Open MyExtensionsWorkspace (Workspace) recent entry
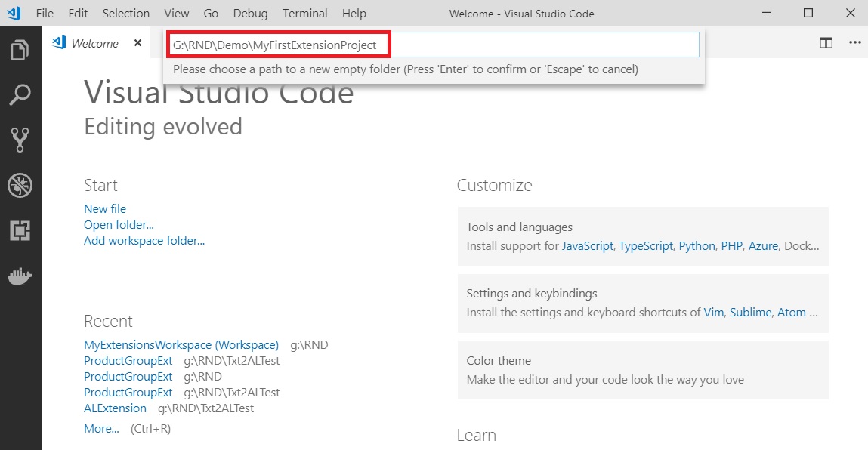868x450 pixels. tap(181, 344)
